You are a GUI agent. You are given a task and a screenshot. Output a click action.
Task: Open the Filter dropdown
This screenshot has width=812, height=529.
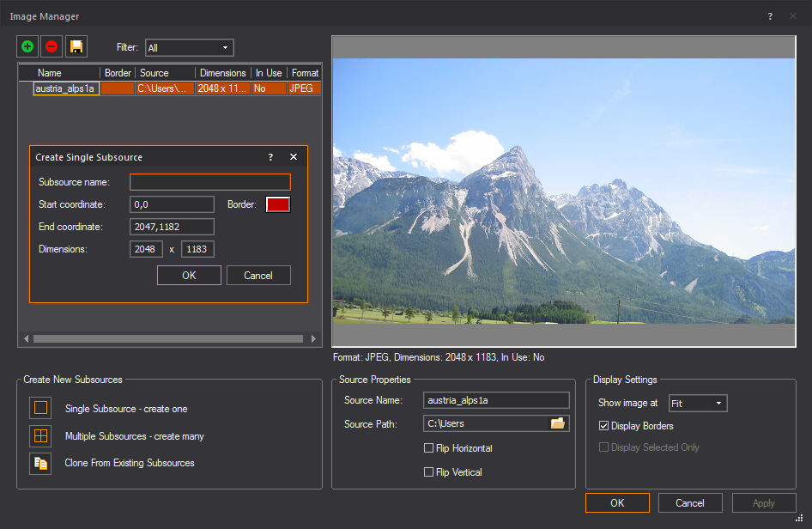tap(189, 48)
